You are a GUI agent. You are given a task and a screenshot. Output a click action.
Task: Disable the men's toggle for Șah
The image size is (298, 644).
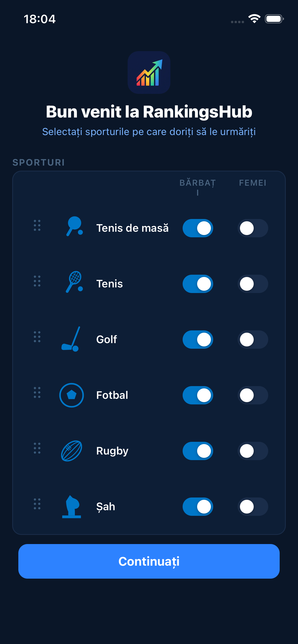click(x=198, y=507)
